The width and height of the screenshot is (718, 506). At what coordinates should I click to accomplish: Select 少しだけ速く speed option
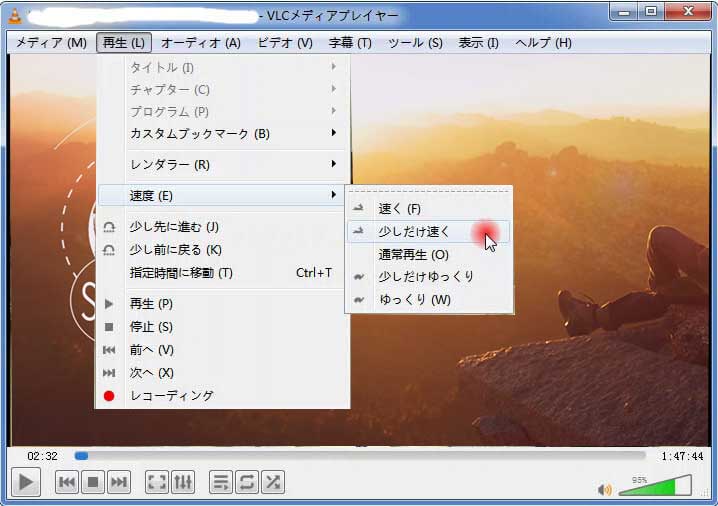point(429,232)
